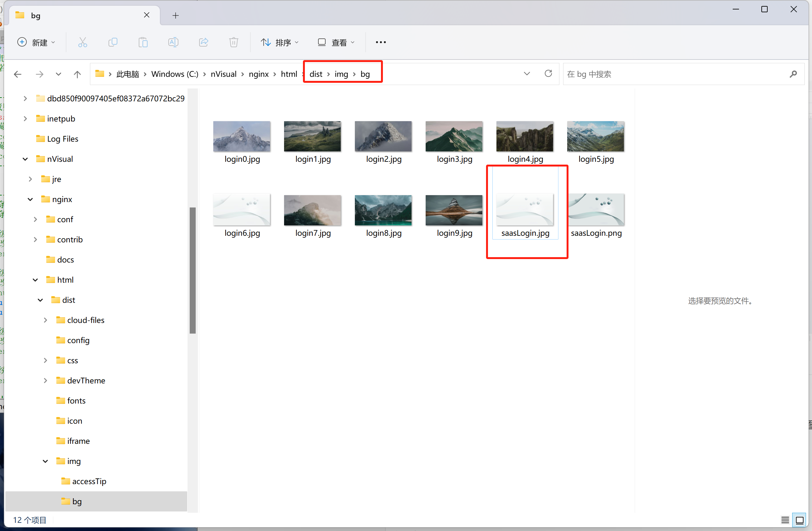This screenshot has height=531, width=812.
Task: Select the login8.jpg thumbnail
Action: pos(383,211)
